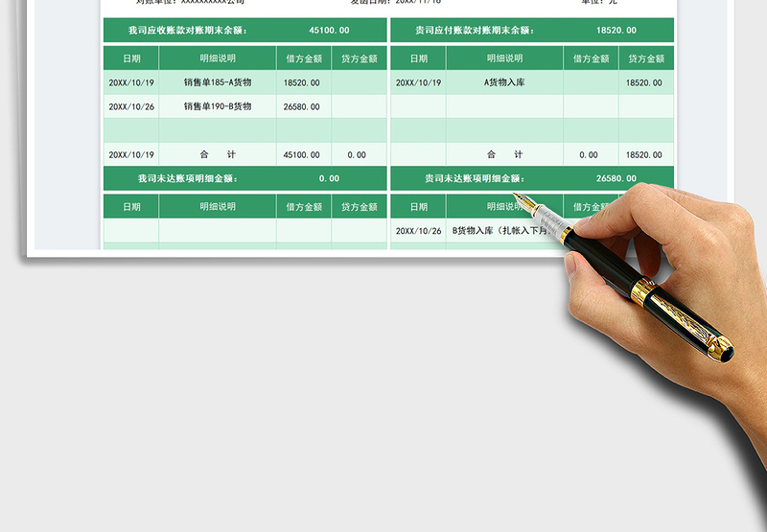Click 借方金额 column header under 我司未达账项 section
Screen dimensions: 767x532
point(304,207)
